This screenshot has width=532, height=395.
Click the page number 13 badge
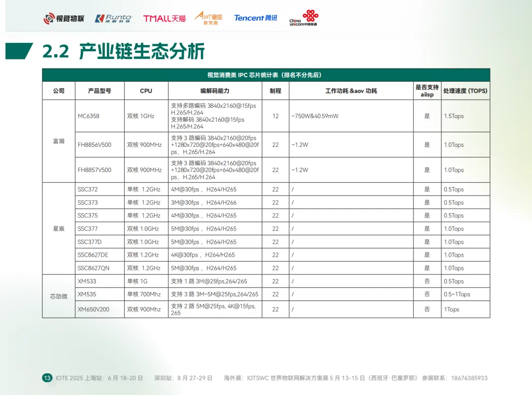[x=47, y=378]
